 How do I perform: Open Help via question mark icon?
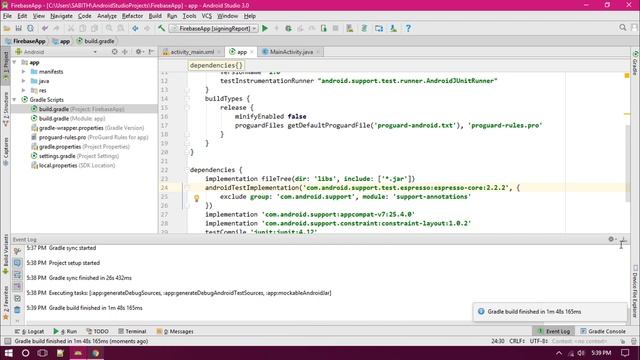(x=408, y=28)
